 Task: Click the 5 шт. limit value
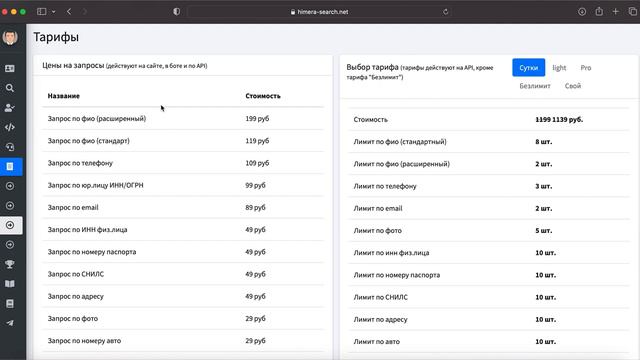point(544,231)
